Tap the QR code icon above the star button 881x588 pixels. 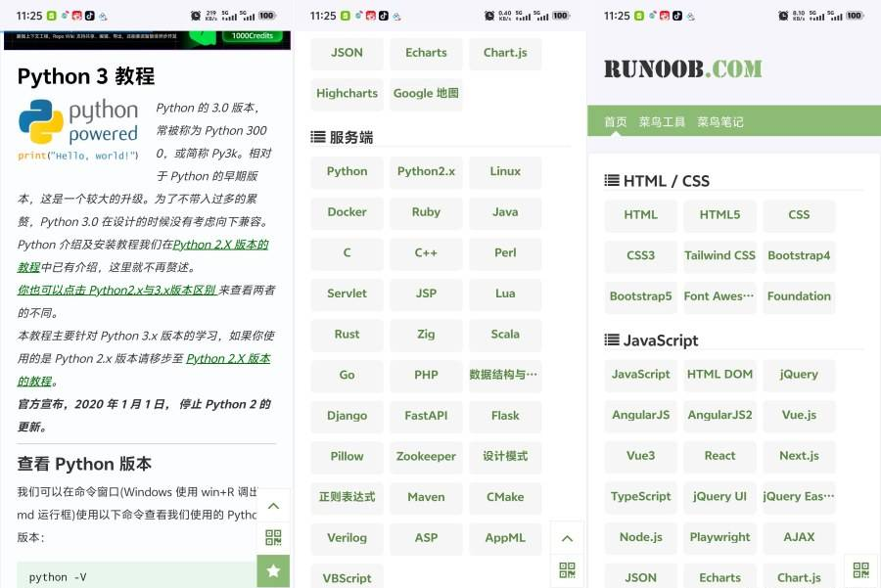pos(273,537)
